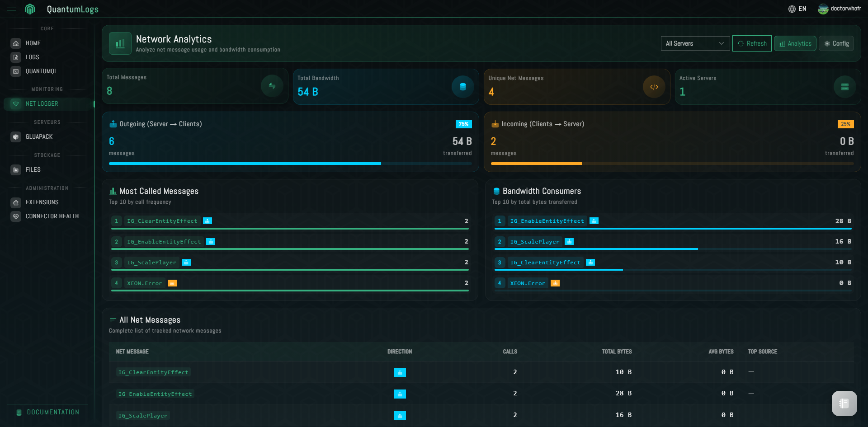This screenshot has width=868, height=427.
Task: Click the Home sidebar icon
Action: (16, 43)
